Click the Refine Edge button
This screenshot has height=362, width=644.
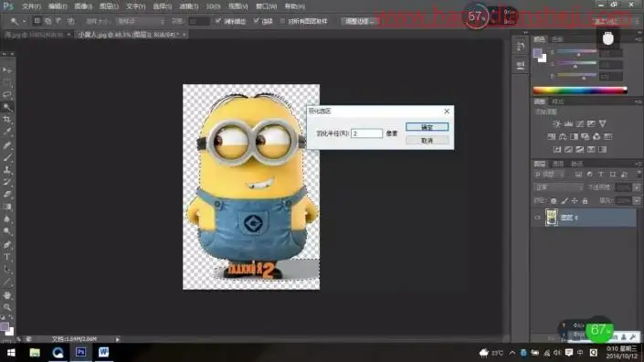pyautogui.click(x=360, y=21)
